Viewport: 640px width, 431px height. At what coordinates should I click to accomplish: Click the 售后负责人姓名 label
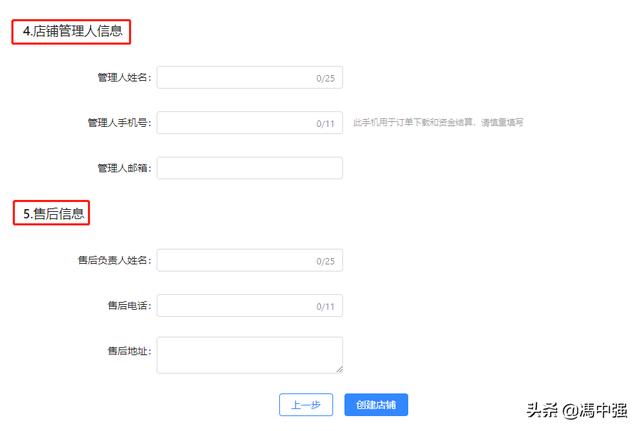(114, 260)
